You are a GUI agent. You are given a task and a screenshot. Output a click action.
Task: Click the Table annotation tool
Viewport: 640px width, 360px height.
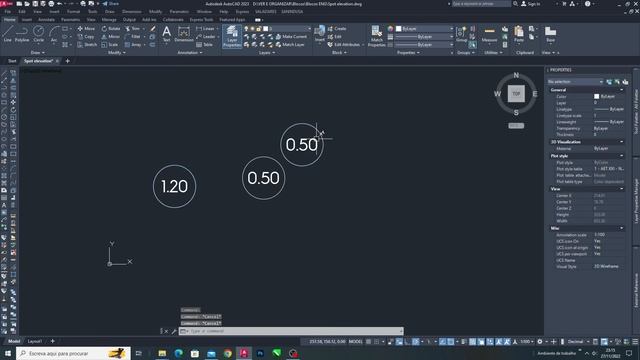[x=204, y=44]
